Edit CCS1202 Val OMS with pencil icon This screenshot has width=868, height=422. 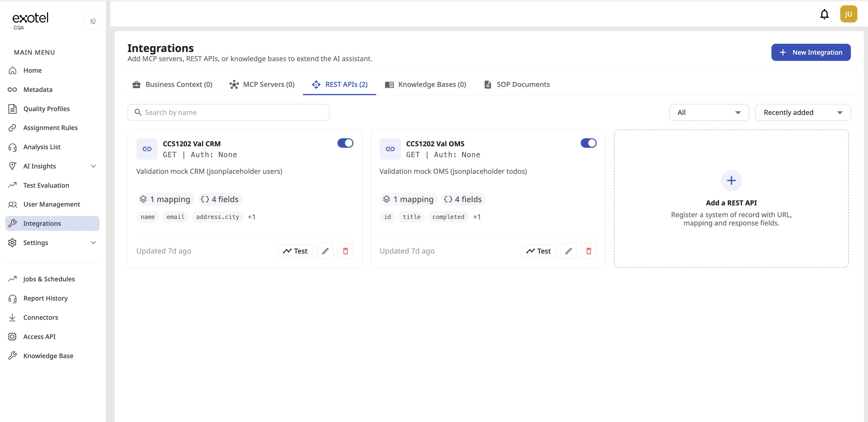point(568,251)
